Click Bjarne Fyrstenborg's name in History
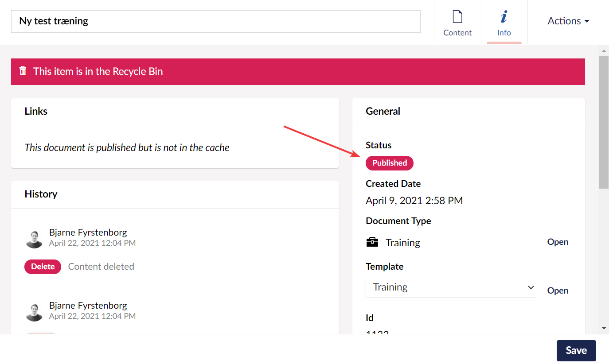The height and width of the screenshot is (364, 609). [x=88, y=232]
